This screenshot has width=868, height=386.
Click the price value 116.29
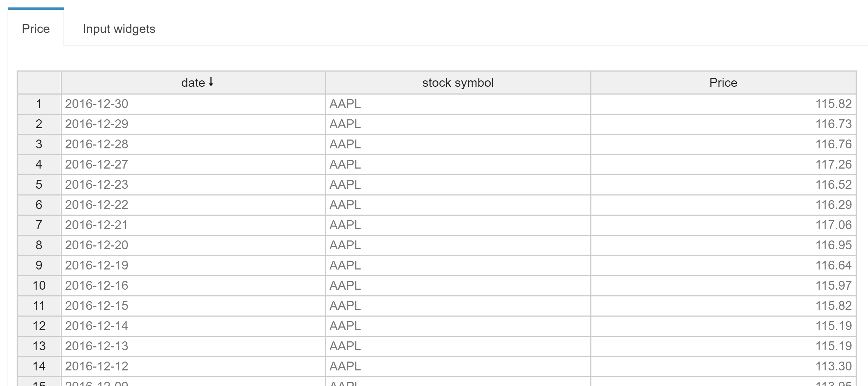pyautogui.click(x=833, y=205)
